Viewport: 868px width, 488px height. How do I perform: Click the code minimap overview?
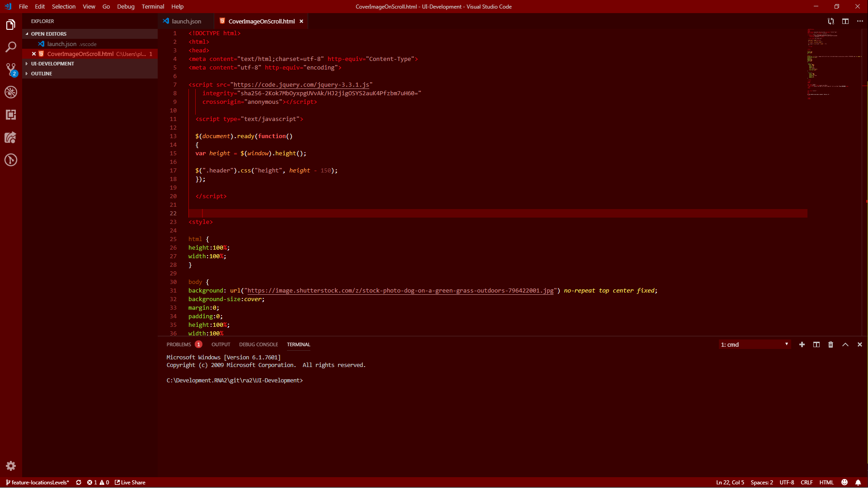click(x=834, y=63)
